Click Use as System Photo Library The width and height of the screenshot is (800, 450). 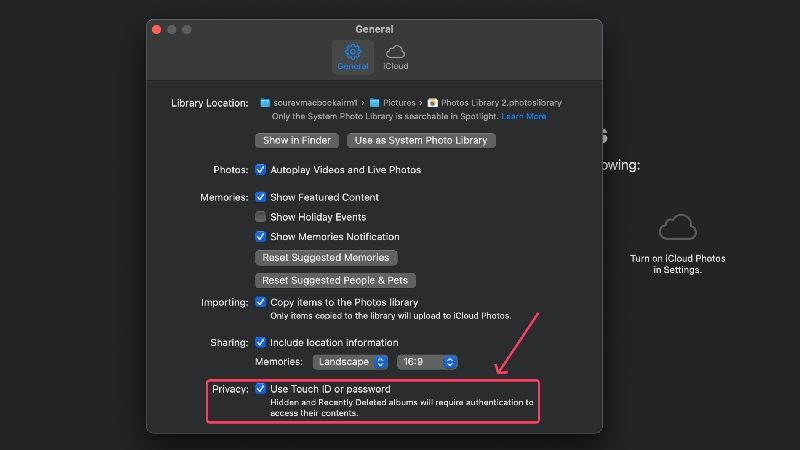click(x=421, y=140)
